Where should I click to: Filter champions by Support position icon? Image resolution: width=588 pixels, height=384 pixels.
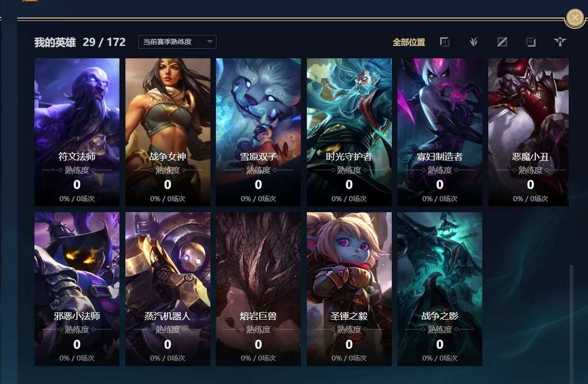pyautogui.click(x=560, y=41)
